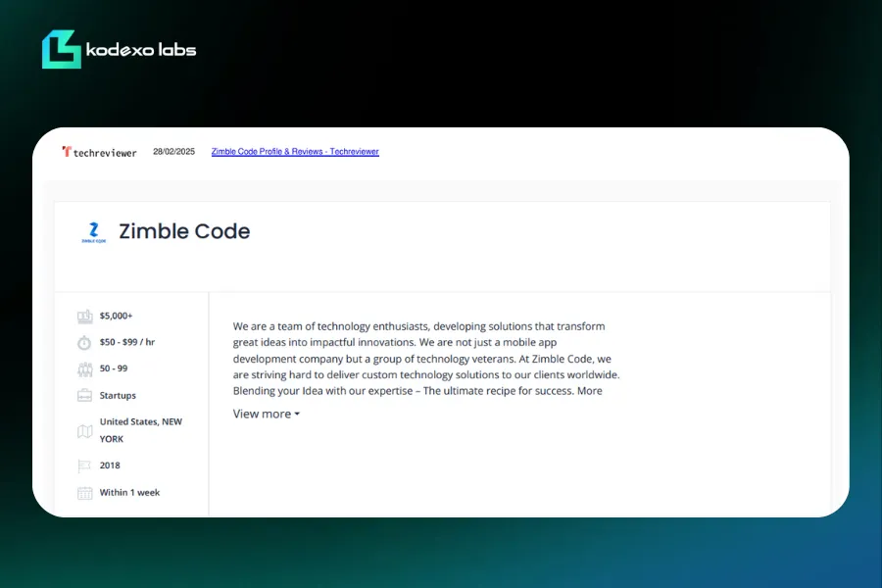The height and width of the screenshot is (588, 882).
Task: Click the "50 - 99" employees text
Action: tap(114, 368)
